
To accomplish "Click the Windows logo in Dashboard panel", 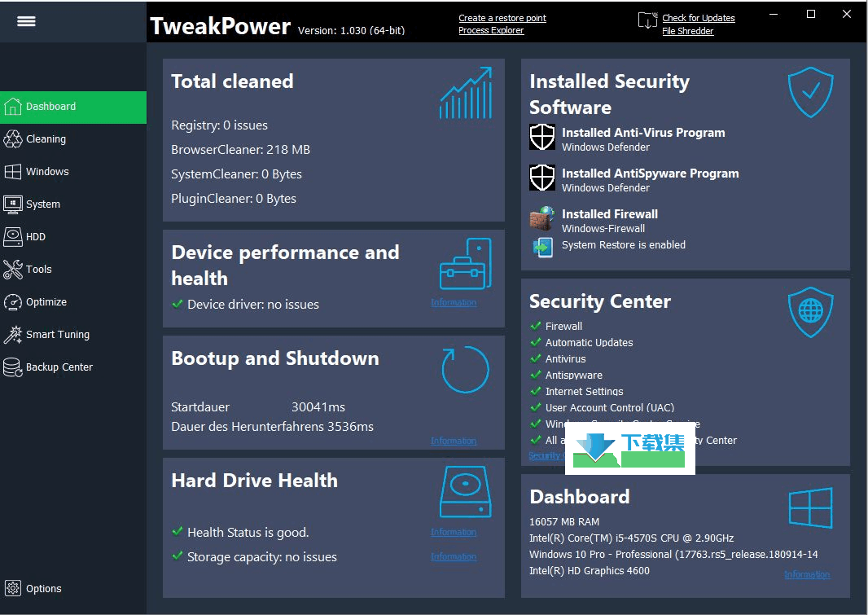I will [x=810, y=507].
